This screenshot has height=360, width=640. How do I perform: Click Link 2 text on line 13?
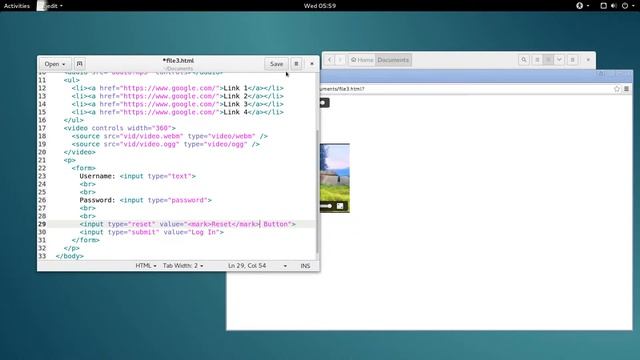(236, 96)
